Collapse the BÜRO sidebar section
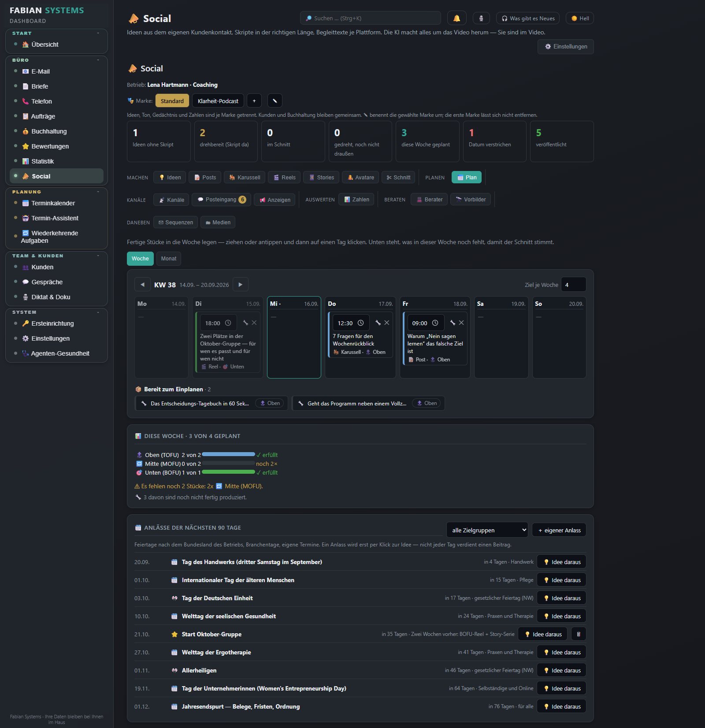Screen dimensions: 705x728 (98, 59)
